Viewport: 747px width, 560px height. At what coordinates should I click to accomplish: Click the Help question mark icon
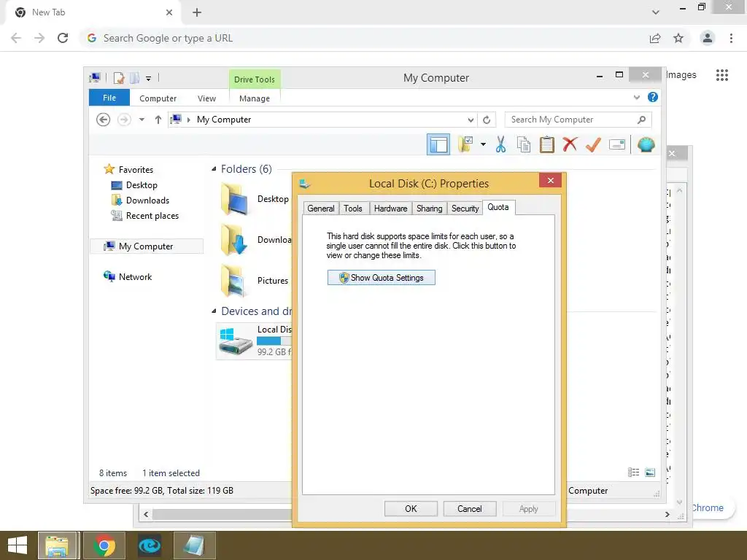point(653,97)
